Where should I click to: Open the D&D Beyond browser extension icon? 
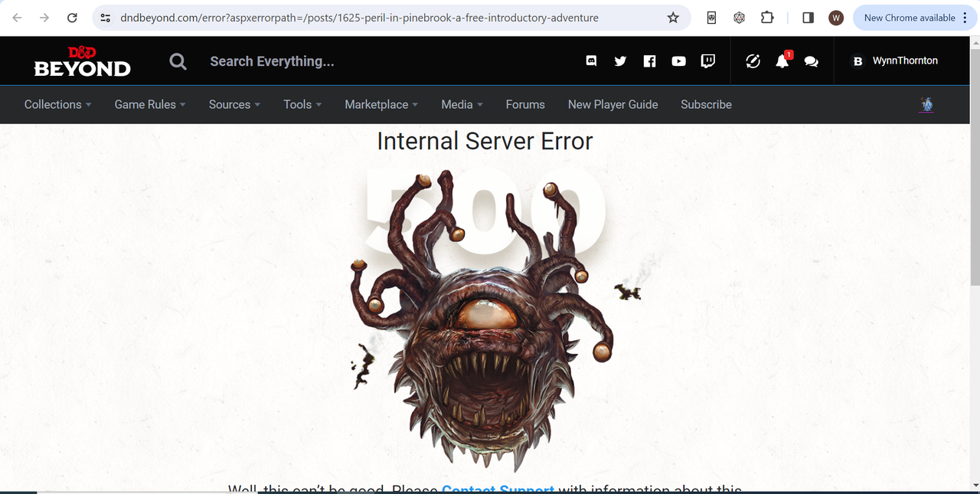(711, 18)
